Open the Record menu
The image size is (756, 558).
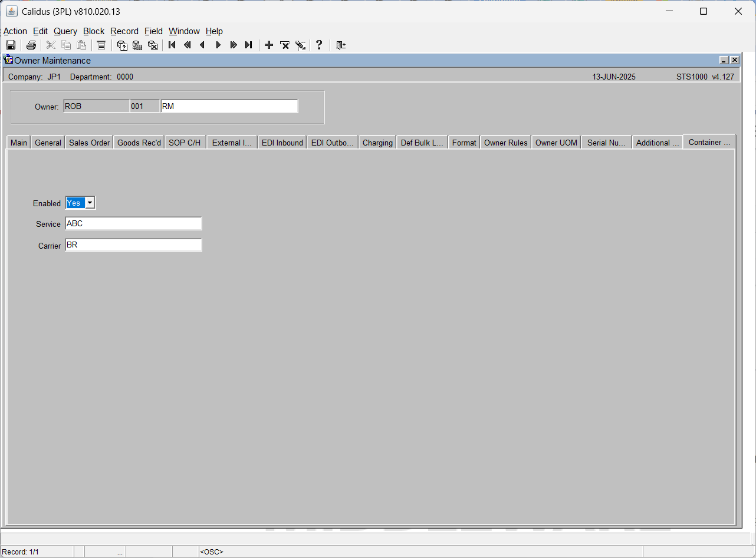pos(124,31)
